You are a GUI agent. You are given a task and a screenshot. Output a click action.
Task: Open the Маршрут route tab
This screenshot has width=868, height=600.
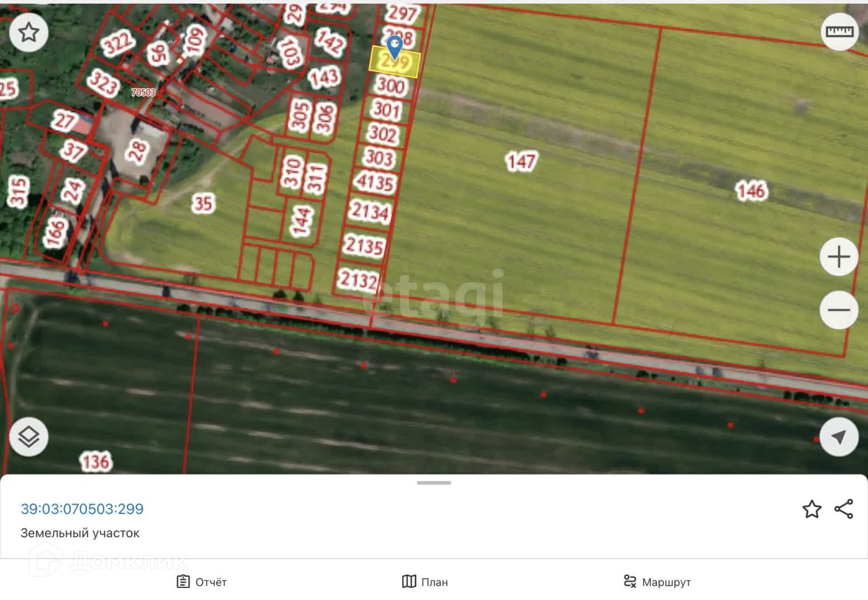point(657,582)
